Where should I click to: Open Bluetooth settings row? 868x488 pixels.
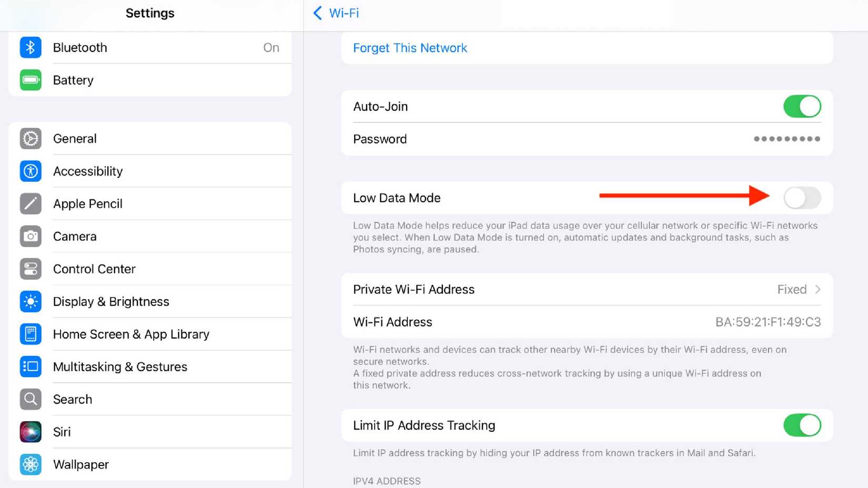coord(150,47)
